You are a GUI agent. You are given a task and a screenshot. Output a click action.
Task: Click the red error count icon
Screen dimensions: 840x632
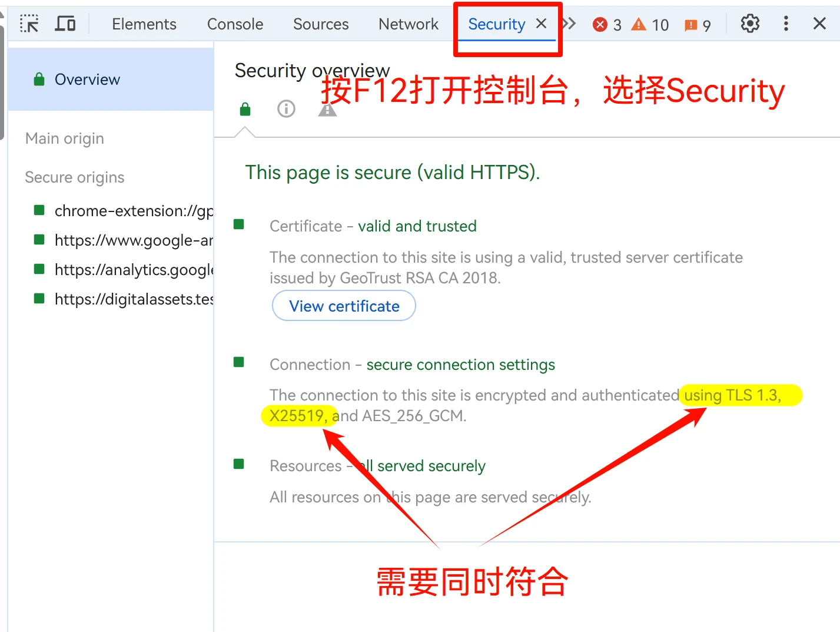coord(600,25)
